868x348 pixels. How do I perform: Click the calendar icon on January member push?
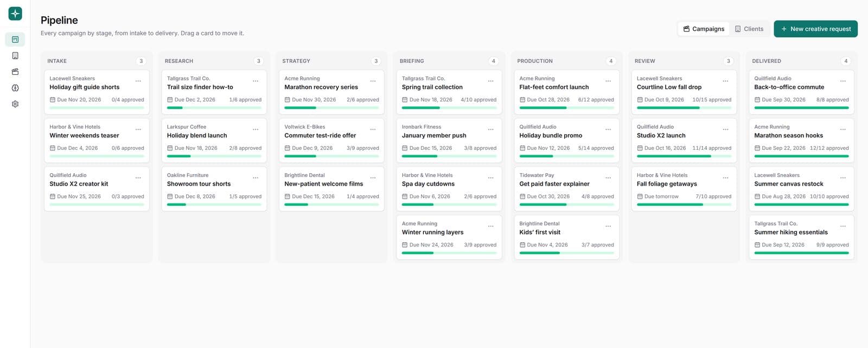(405, 148)
